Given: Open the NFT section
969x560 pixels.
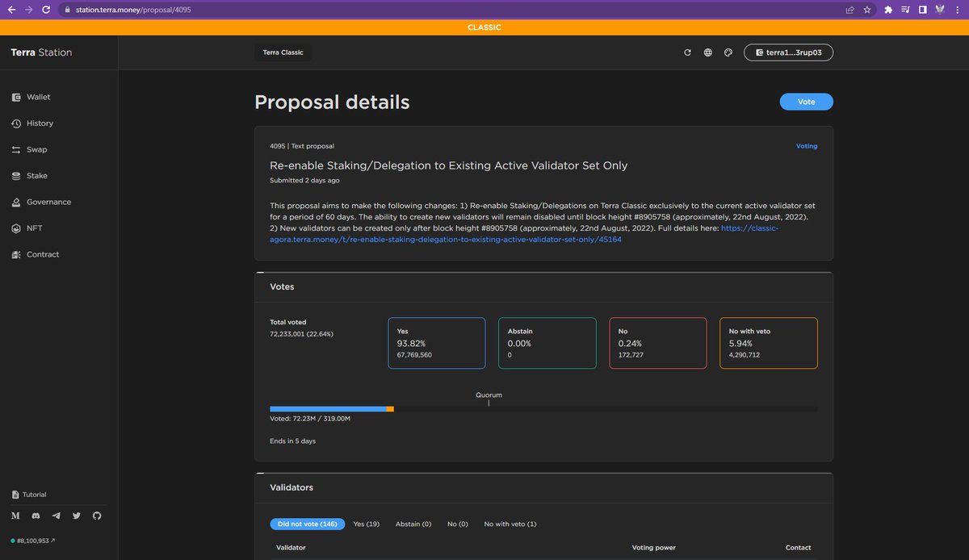Looking at the screenshot, I should pyautogui.click(x=28, y=228).
